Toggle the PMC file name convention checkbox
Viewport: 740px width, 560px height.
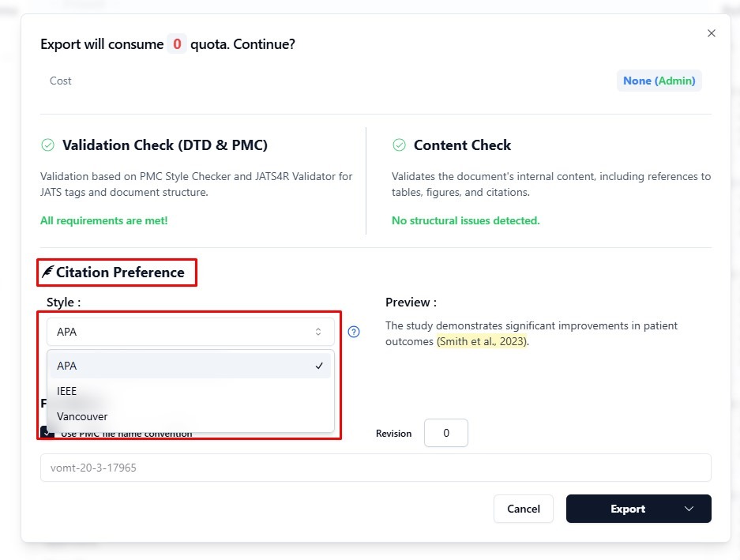(47, 433)
